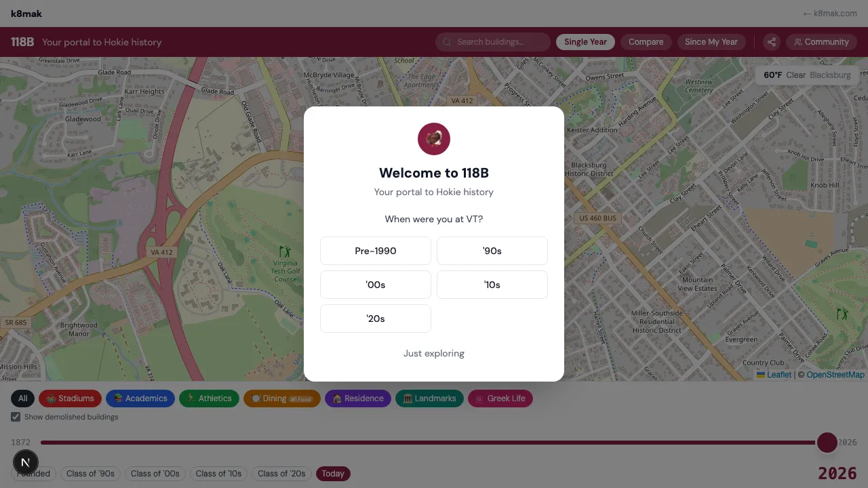Choose the '10s era option
This screenshot has height=488, width=868.
pyautogui.click(x=492, y=285)
